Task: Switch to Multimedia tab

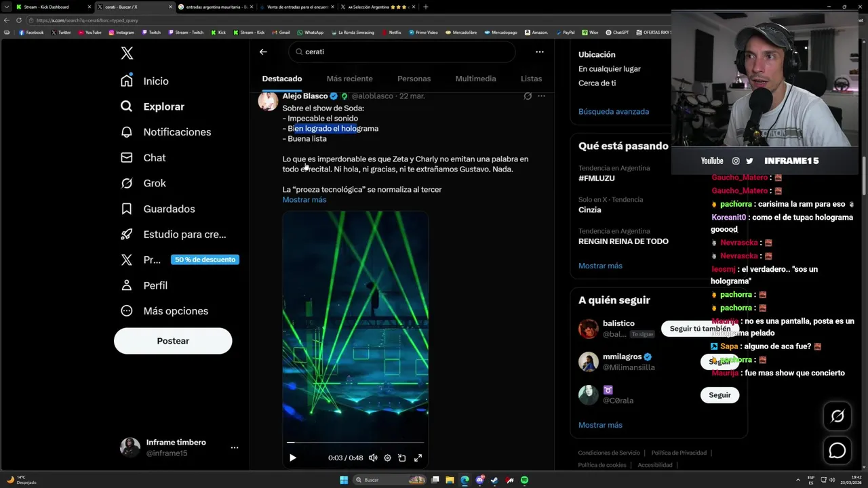Action: [475, 79]
